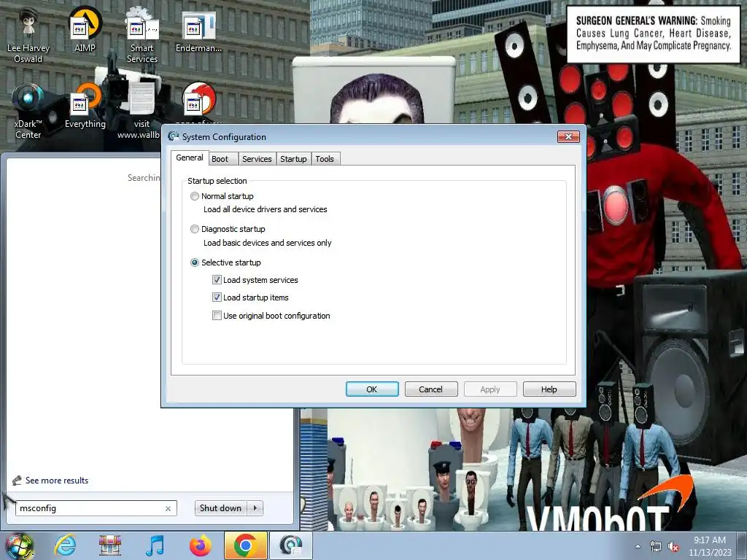This screenshot has width=747, height=560.
Task: Click the Help button
Action: 549,389
